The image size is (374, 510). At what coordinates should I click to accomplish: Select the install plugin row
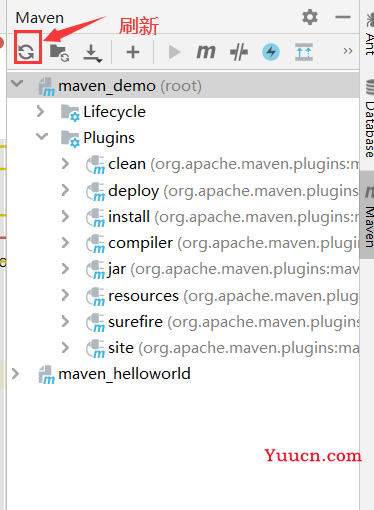click(183, 217)
